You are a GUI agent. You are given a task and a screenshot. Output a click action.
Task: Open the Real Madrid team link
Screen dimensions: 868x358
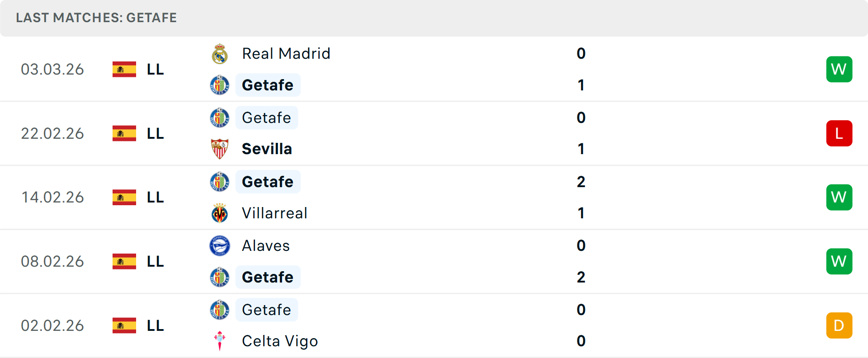point(286,54)
